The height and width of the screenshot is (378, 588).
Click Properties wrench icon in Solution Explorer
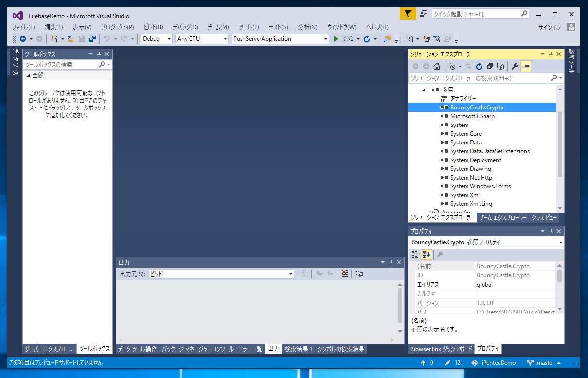[x=515, y=66]
